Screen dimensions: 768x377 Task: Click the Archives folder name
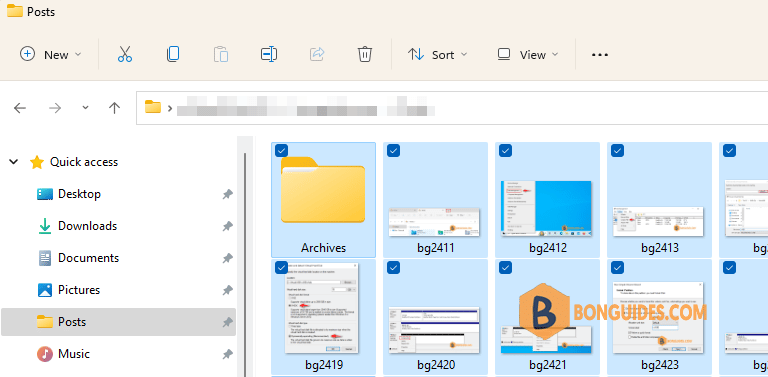pyautogui.click(x=323, y=248)
